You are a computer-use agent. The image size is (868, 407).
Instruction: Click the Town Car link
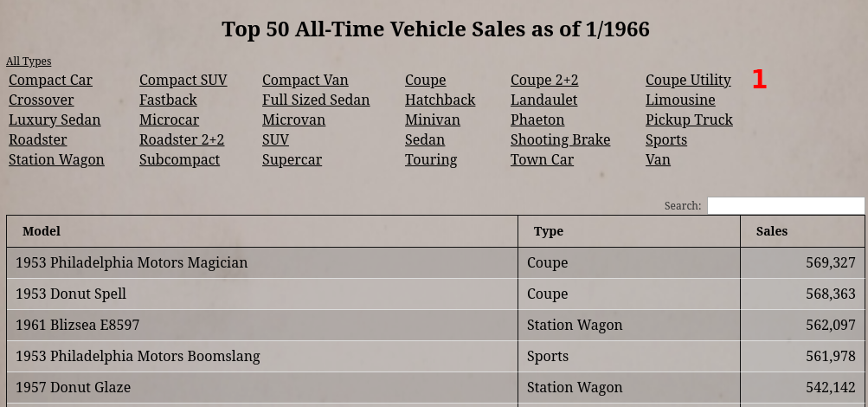pyautogui.click(x=542, y=160)
